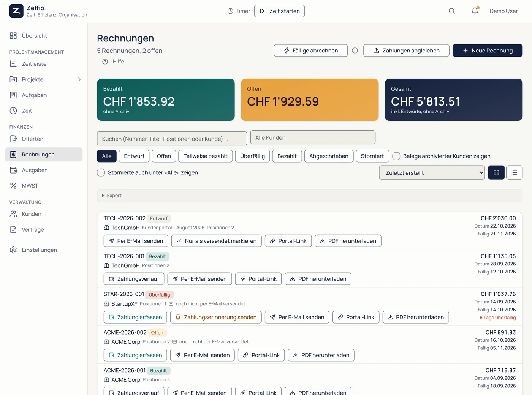Click the Zeit clock icon in sidebar
The height and width of the screenshot is (395, 532).
coord(13,111)
